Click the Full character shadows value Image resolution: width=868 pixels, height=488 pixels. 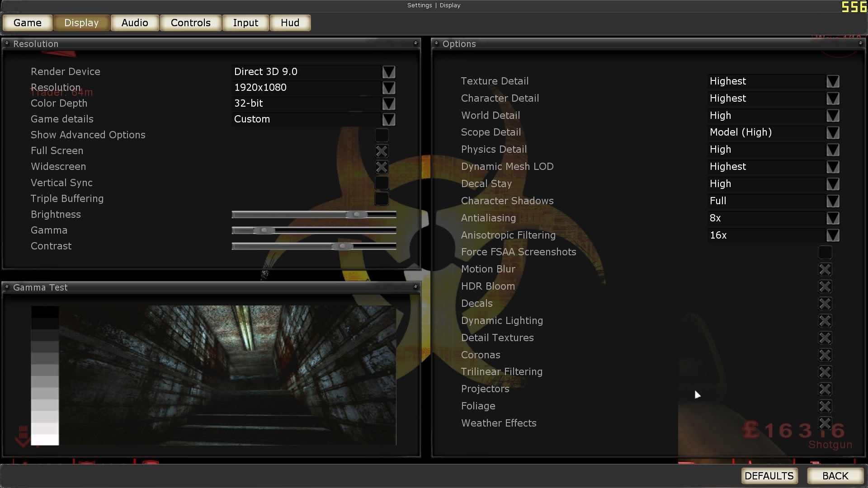(x=718, y=201)
